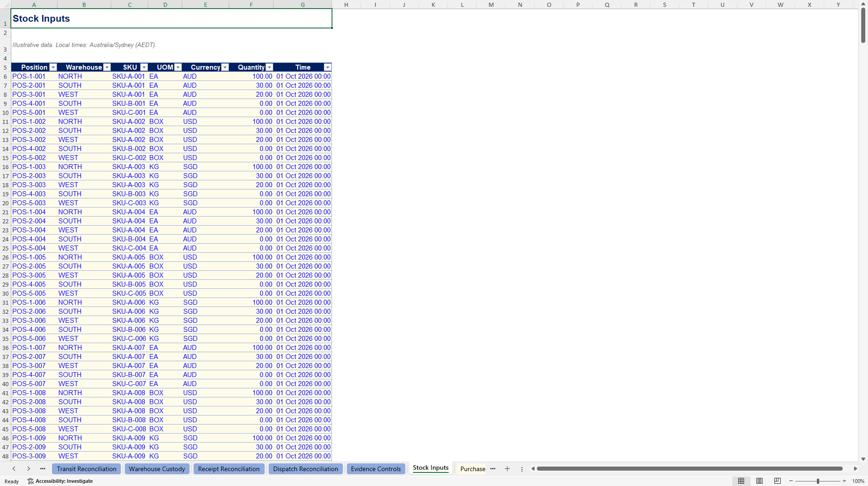
Task: Switch to Page Break Preview icon
Action: point(778,481)
